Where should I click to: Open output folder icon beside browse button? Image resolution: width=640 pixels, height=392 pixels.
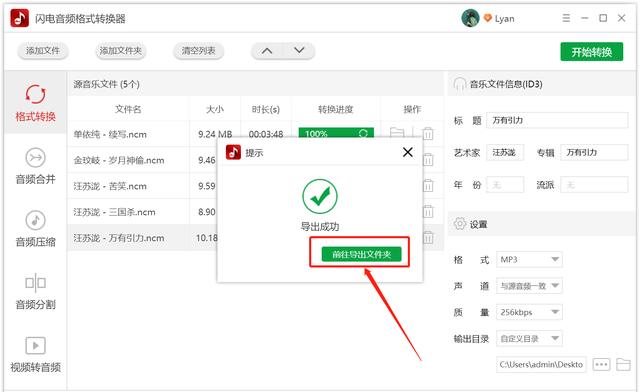(623, 364)
